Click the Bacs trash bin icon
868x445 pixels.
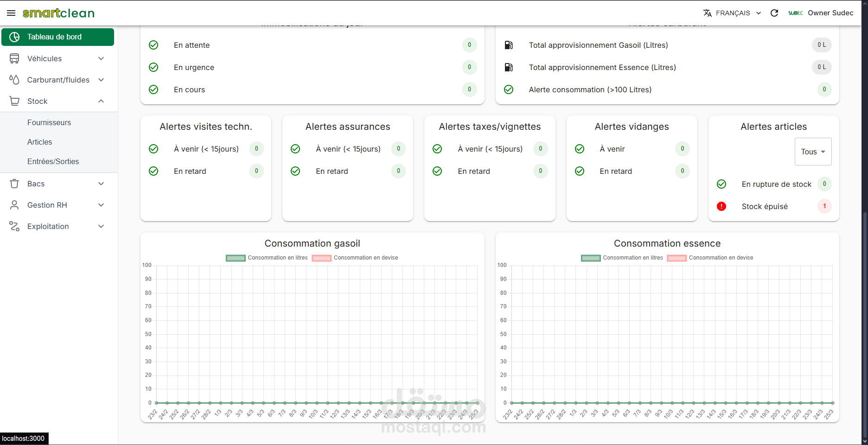pos(14,184)
